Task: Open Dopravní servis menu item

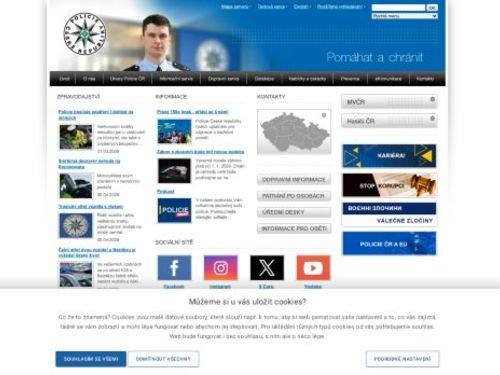Action: pos(224,79)
